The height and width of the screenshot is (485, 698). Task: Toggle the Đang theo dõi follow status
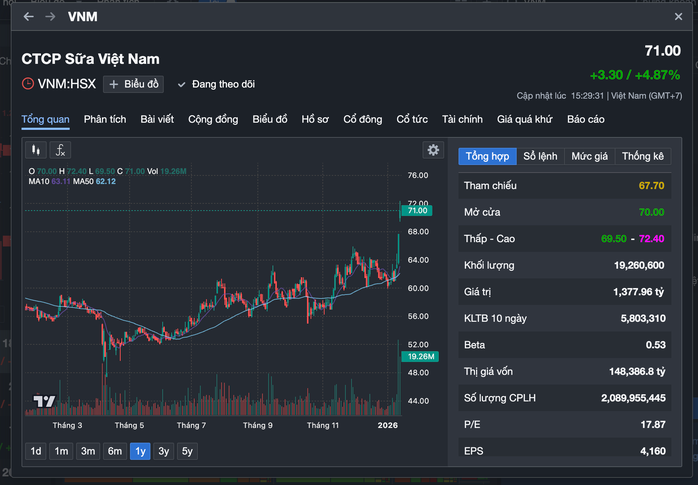216,85
